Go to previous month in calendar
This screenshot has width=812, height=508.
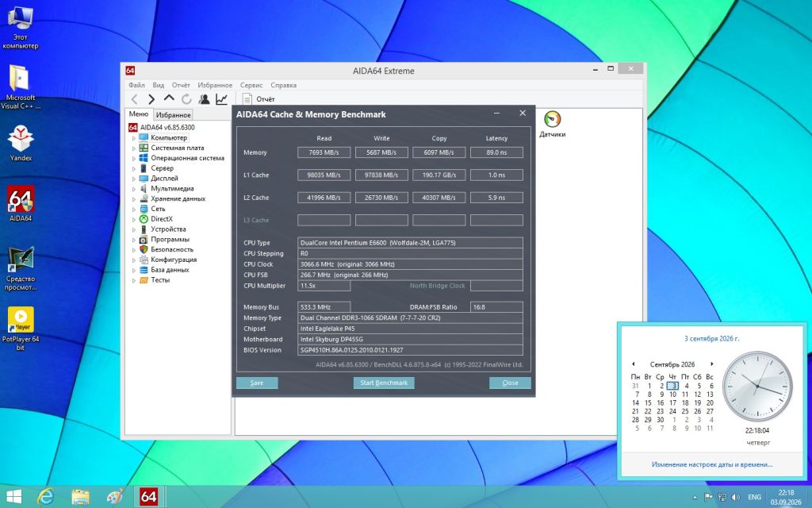click(633, 364)
